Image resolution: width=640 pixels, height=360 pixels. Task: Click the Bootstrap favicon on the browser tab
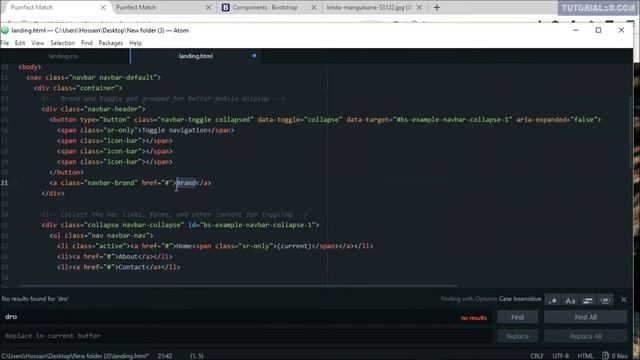(x=225, y=7)
